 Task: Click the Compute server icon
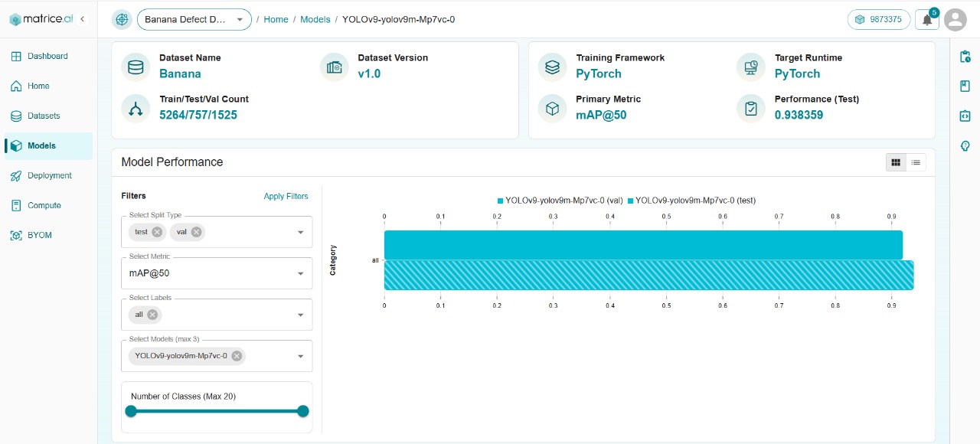(x=16, y=205)
